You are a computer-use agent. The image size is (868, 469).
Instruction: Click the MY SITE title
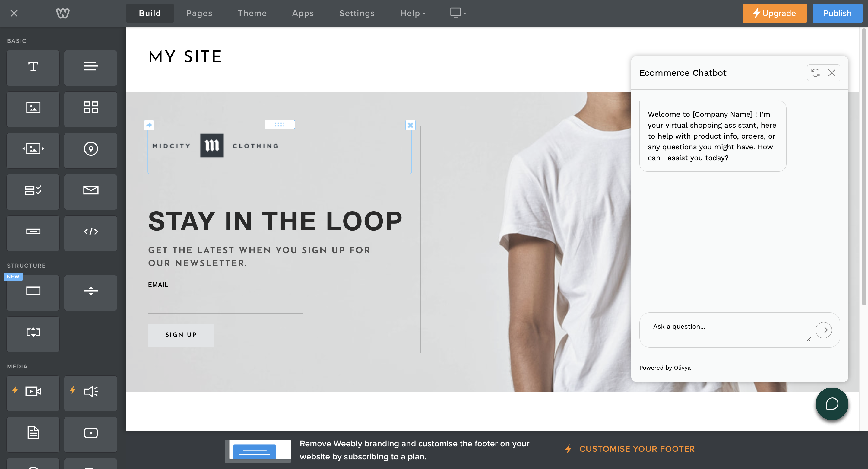point(185,57)
